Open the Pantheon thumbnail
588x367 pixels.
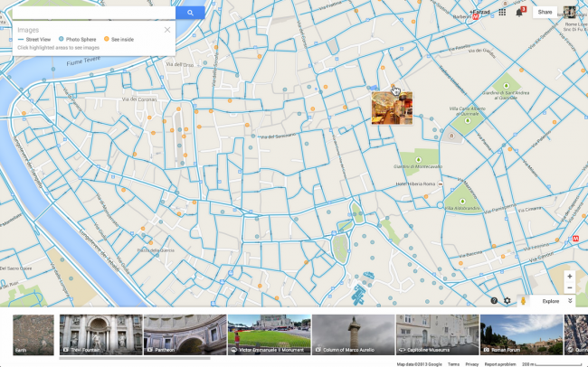pos(185,334)
